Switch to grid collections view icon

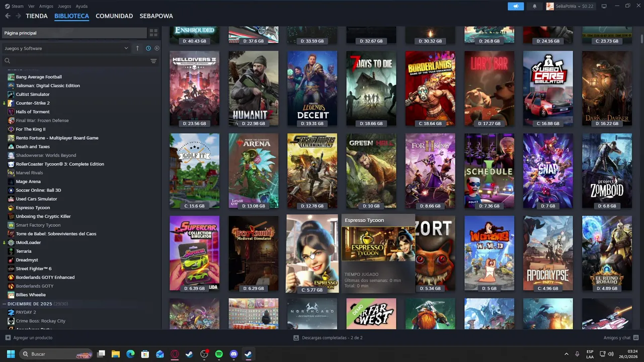153,33
